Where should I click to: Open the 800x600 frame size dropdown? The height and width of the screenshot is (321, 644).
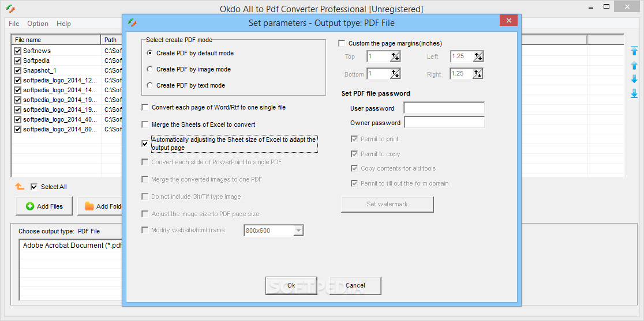coord(298,231)
